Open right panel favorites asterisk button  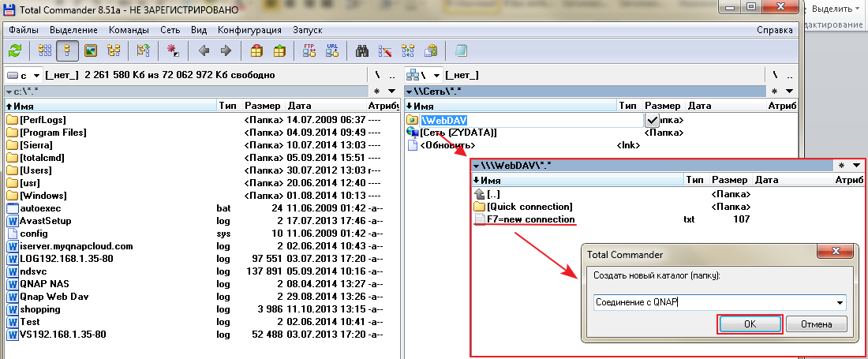pos(774,92)
